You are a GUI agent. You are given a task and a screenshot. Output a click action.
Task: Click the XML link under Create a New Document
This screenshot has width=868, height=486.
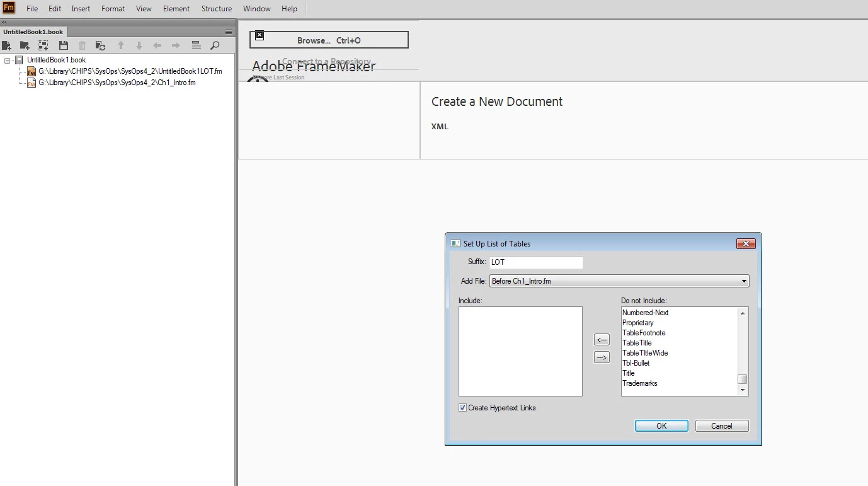point(440,126)
